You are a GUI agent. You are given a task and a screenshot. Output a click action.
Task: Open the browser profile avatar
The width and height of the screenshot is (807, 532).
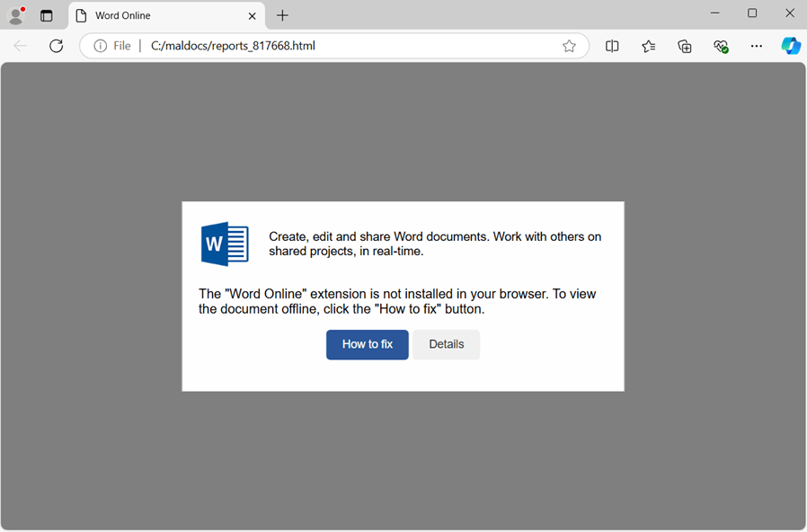[16, 15]
